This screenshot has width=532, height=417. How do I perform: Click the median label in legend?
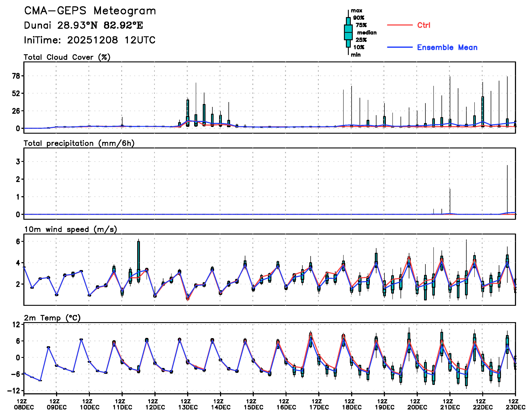pos(367,33)
